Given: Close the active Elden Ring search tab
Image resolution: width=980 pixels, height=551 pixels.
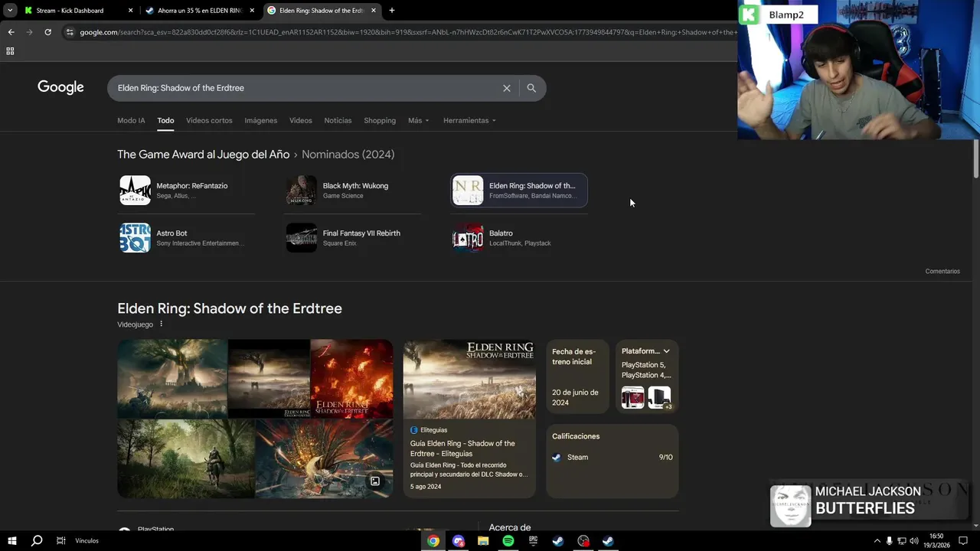Looking at the screenshot, I should tap(374, 11).
